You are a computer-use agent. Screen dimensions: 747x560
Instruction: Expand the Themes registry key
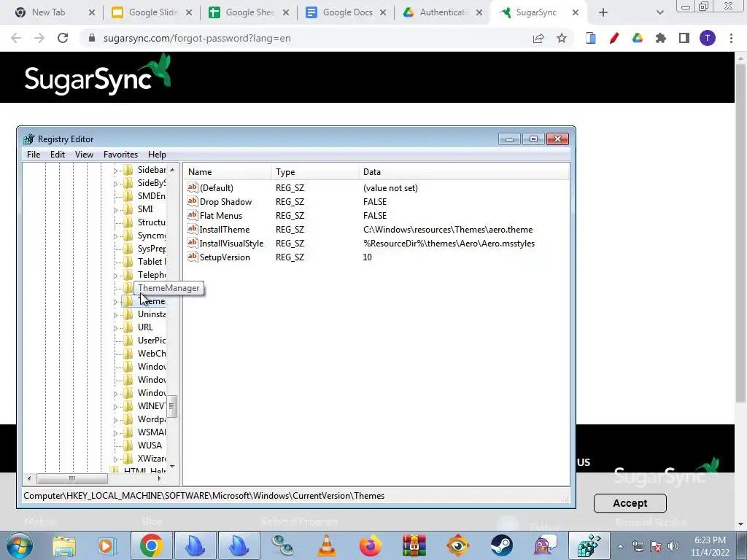coord(115,302)
